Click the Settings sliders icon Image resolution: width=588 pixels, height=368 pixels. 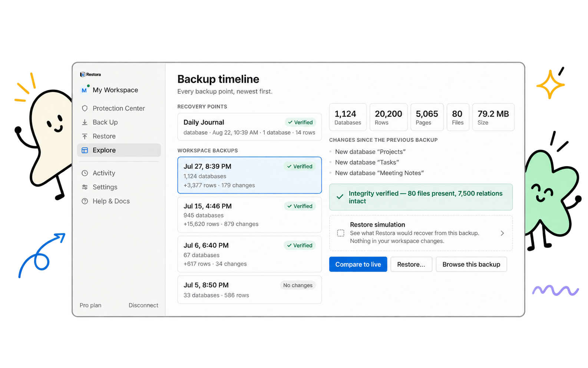[85, 187]
